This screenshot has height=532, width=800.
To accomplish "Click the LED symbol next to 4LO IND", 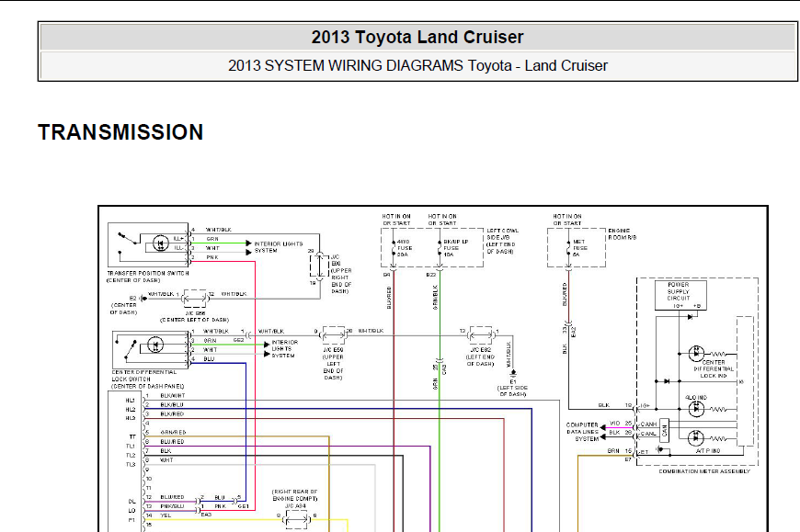I will 696,409.
